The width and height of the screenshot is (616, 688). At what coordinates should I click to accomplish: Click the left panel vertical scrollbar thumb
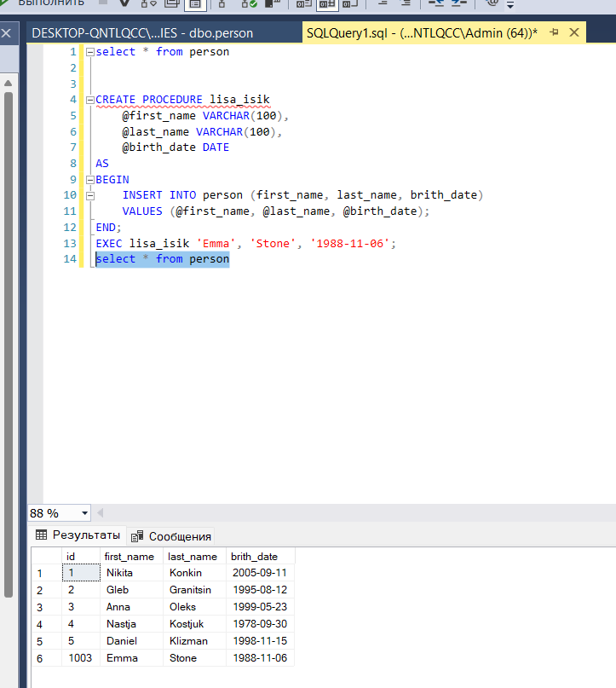point(8,345)
